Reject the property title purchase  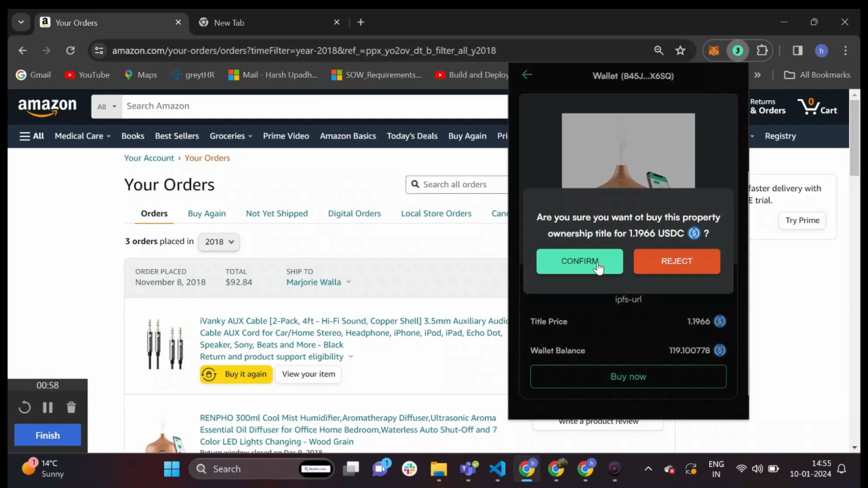[677, 261]
